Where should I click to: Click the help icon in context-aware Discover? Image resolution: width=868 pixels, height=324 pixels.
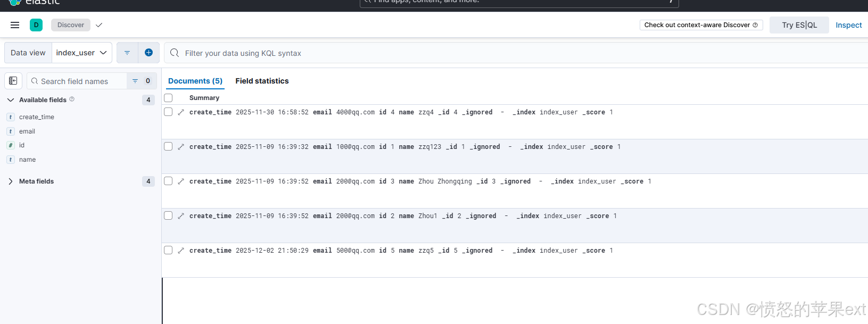755,25
